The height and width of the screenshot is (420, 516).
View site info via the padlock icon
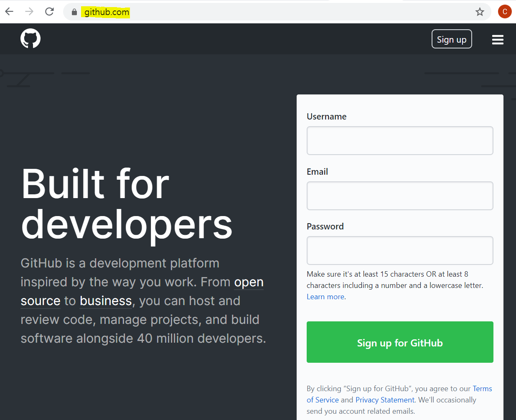(x=74, y=12)
